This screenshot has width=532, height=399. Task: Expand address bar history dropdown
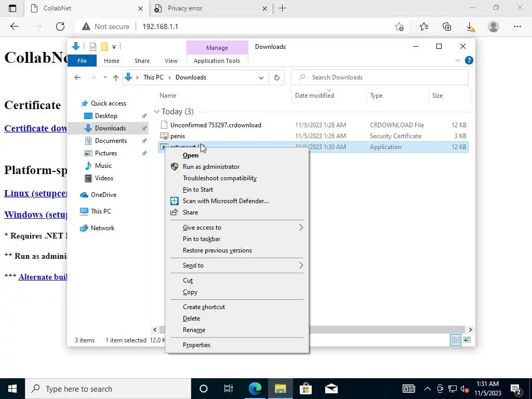coord(261,78)
